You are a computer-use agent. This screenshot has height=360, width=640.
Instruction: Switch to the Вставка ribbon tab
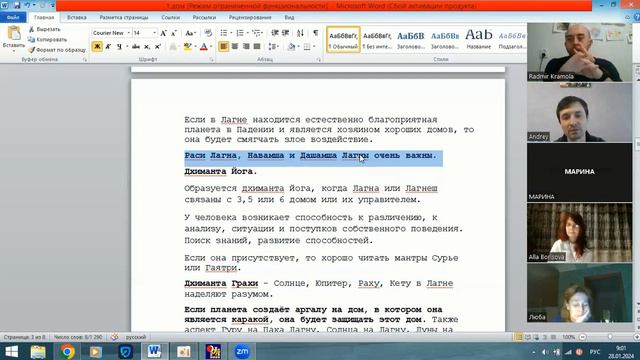tap(77, 18)
